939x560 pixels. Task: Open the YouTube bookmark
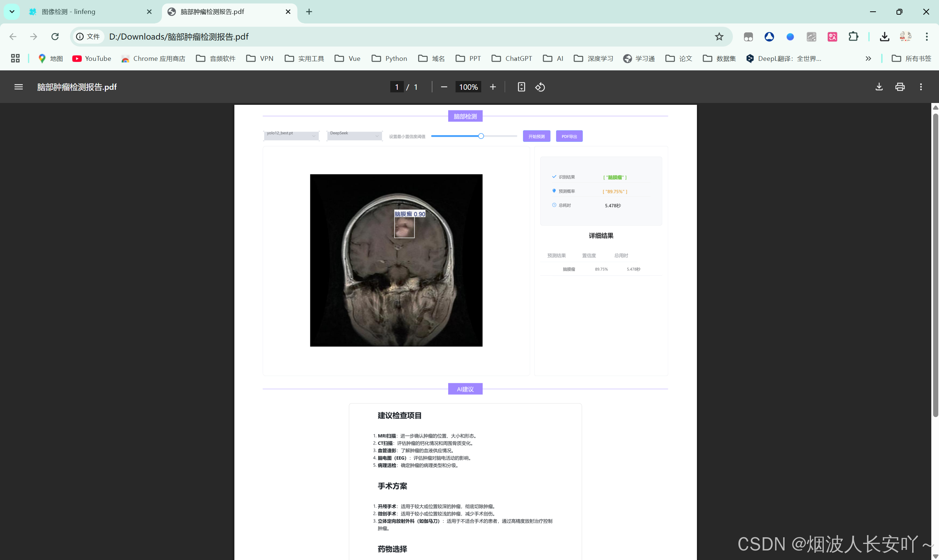92,59
